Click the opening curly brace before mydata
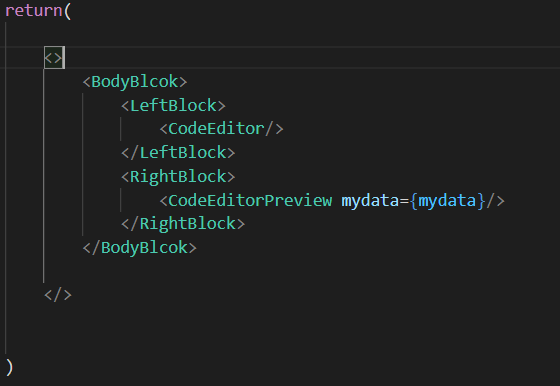The height and width of the screenshot is (386, 560). tap(414, 201)
